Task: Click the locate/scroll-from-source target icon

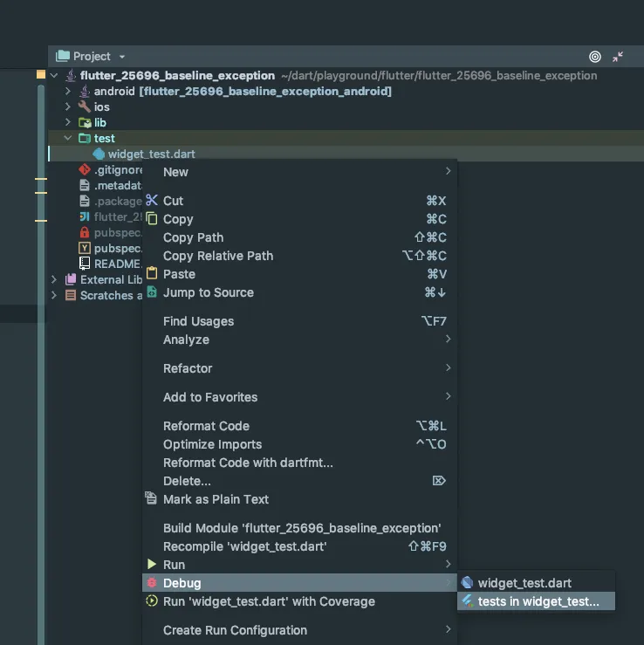Action: (594, 57)
